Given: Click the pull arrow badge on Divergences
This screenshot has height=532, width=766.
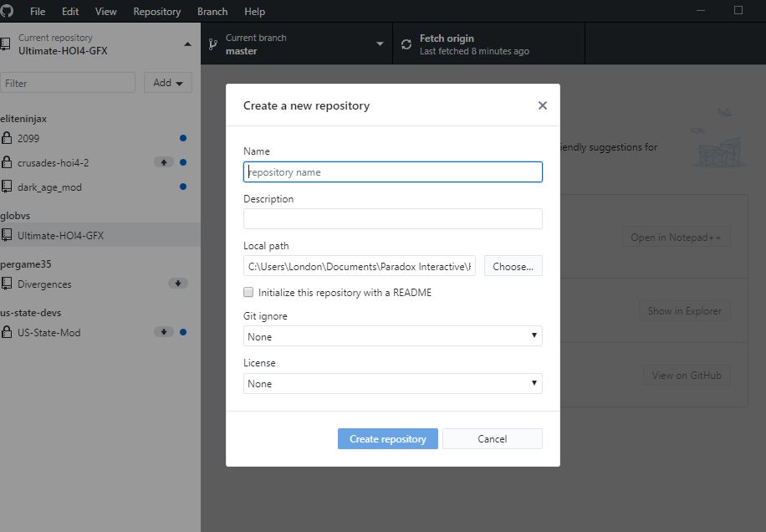Looking at the screenshot, I should click(x=177, y=284).
